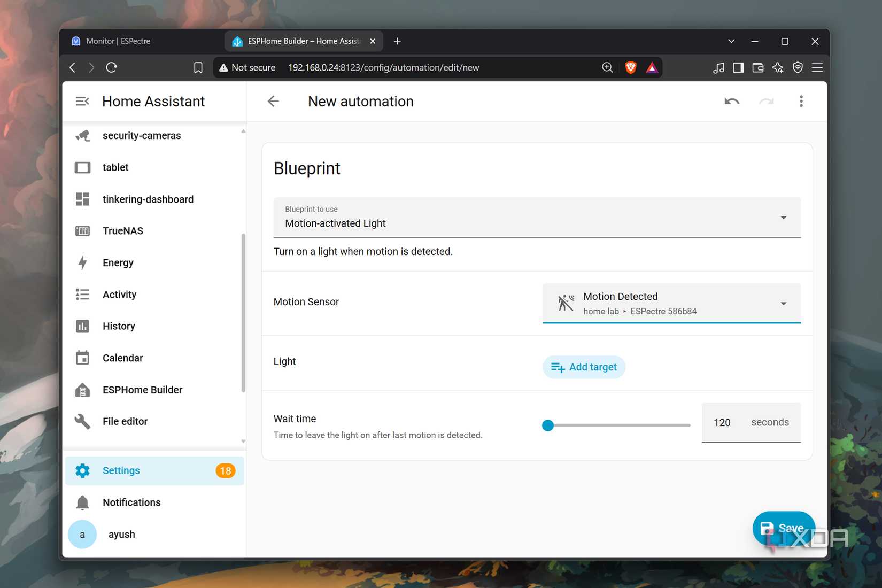Screen dimensions: 882x588
Task: Click the sidebar scroll down arrow
Action: coord(243,442)
